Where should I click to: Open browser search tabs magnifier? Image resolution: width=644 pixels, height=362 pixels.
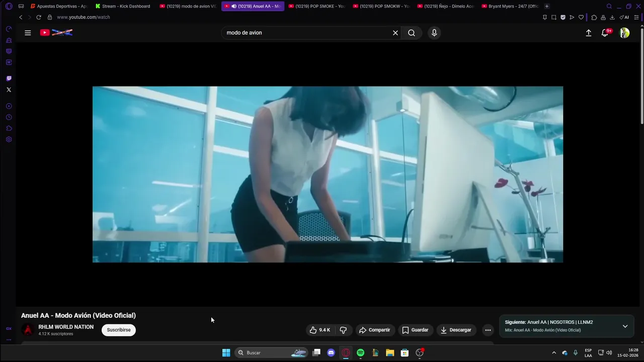[609, 6]
